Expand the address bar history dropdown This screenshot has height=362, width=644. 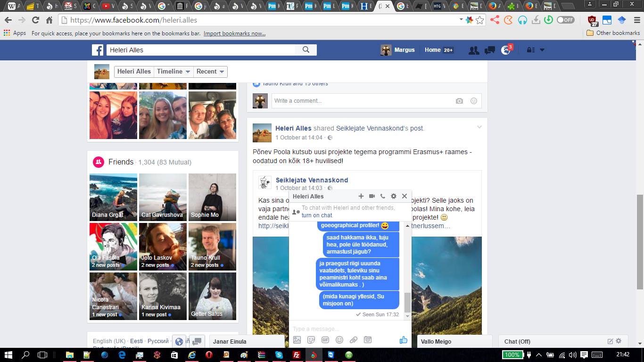461,20
